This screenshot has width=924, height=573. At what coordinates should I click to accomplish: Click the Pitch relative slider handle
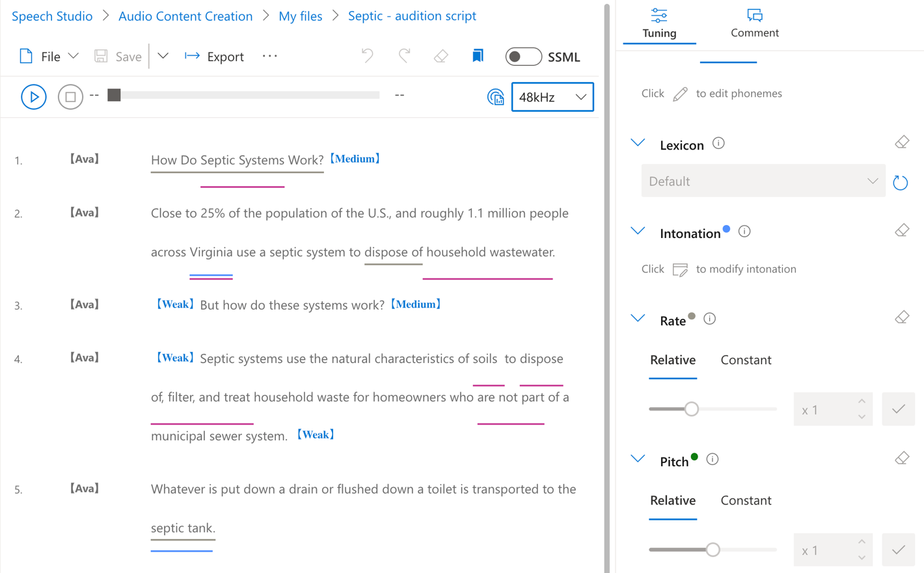[713, 550]
